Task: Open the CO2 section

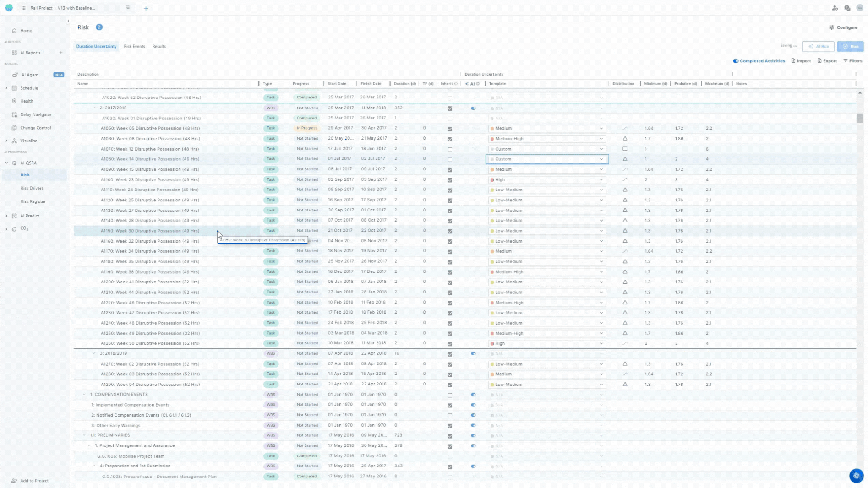Action: coord(24,228)
